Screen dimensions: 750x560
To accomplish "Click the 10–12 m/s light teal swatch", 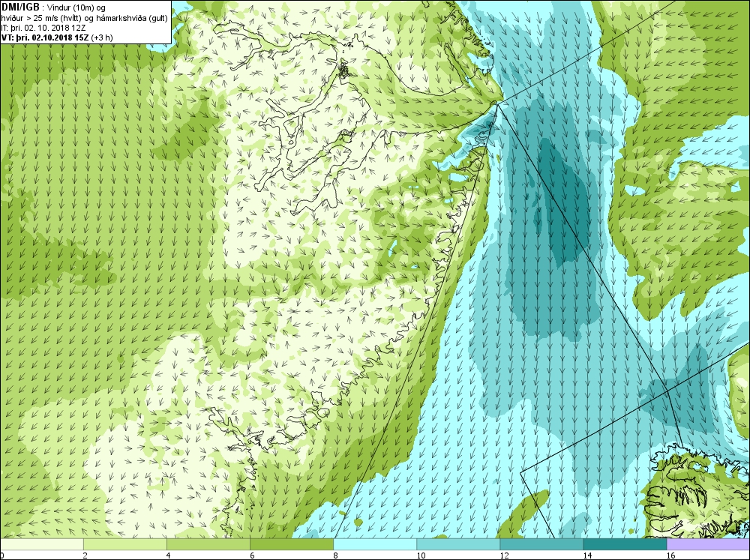I will [457, 544].
